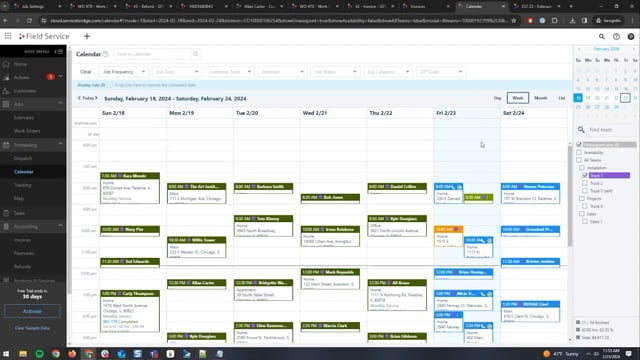Screen dimensions: 640x360
Task: Click the Activate trial button
Action: [x=32, y=311]
